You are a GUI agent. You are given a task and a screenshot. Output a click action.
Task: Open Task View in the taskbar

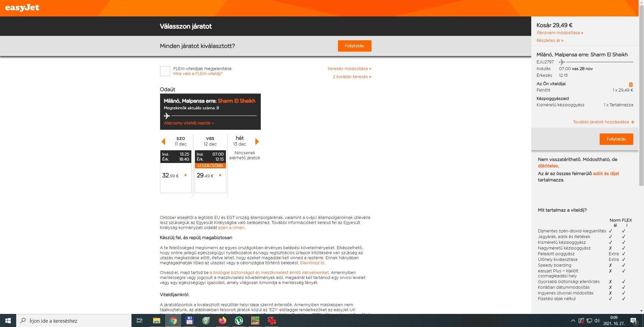click(x=139, y=321)
